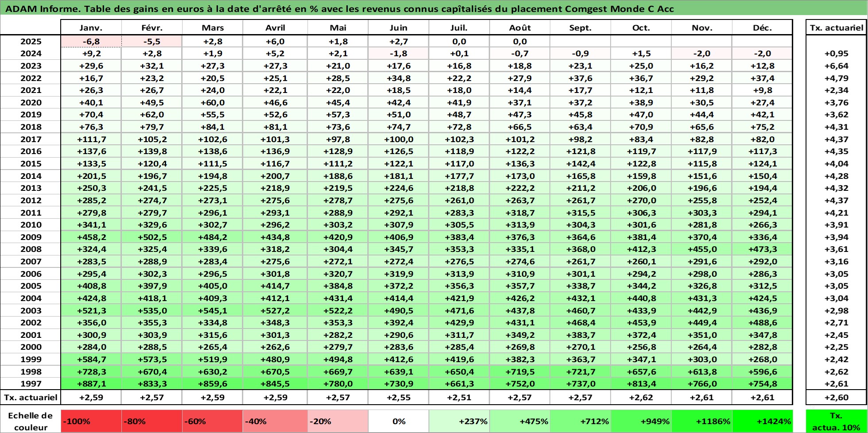The image size is (868, 433).
Task: Click the Tx. actua. 10% green legend cell
Action: 837,421
